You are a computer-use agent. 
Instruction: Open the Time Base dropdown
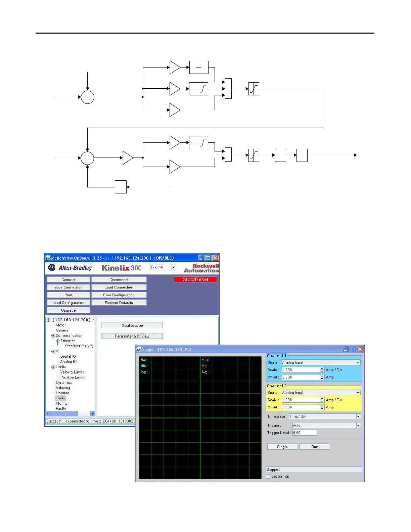[x=358, y=416]
